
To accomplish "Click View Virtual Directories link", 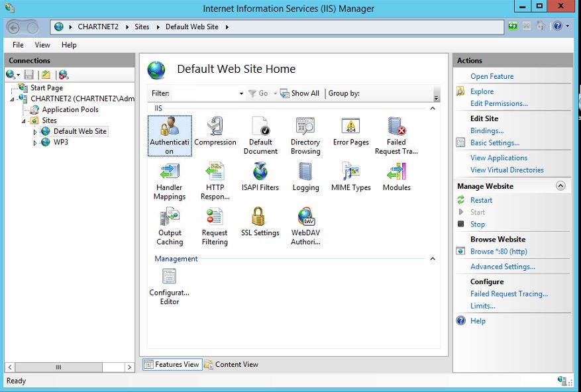I will pos(507,170).
